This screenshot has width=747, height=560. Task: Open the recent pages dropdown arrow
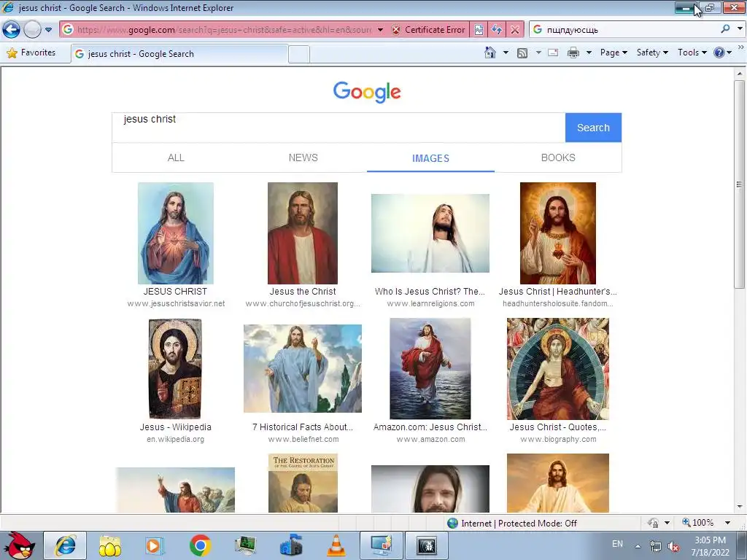(49, 29)
